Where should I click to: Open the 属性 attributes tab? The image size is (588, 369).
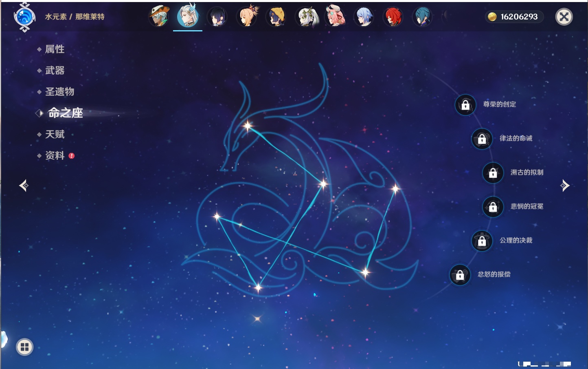[55, 49]
